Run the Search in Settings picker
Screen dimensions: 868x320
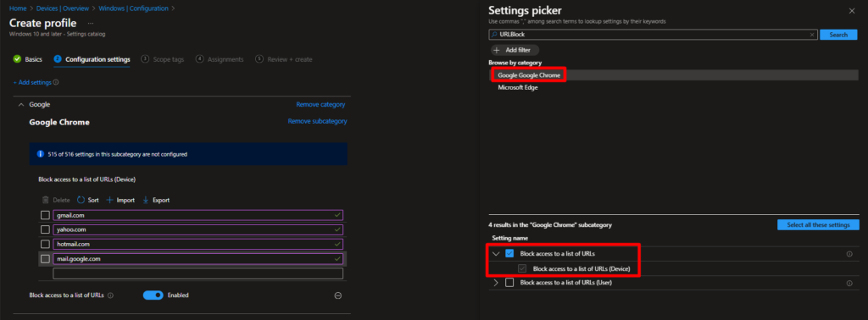[838, 34]
